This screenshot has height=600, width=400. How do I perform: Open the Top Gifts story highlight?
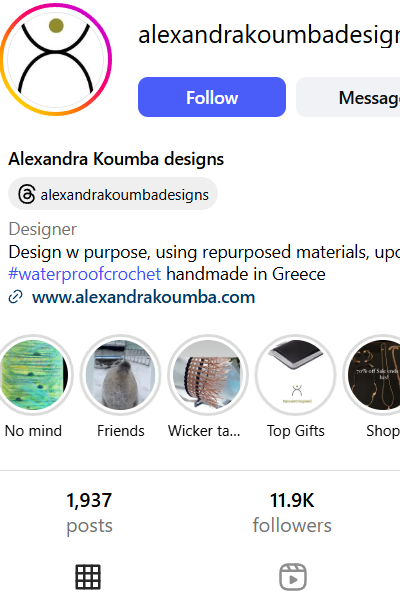(x=296, y=375)
